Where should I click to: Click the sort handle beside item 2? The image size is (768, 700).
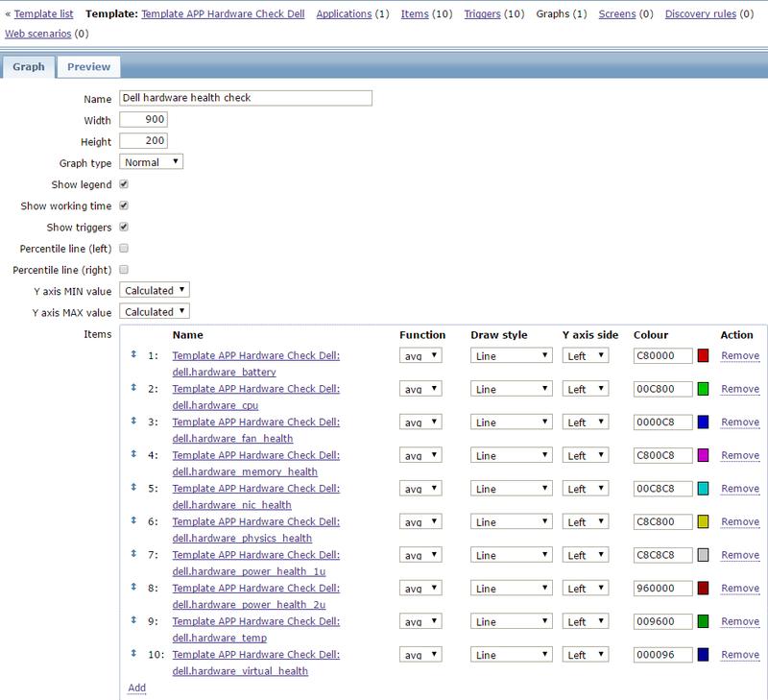pyautogui.click(x=133, y=388)
